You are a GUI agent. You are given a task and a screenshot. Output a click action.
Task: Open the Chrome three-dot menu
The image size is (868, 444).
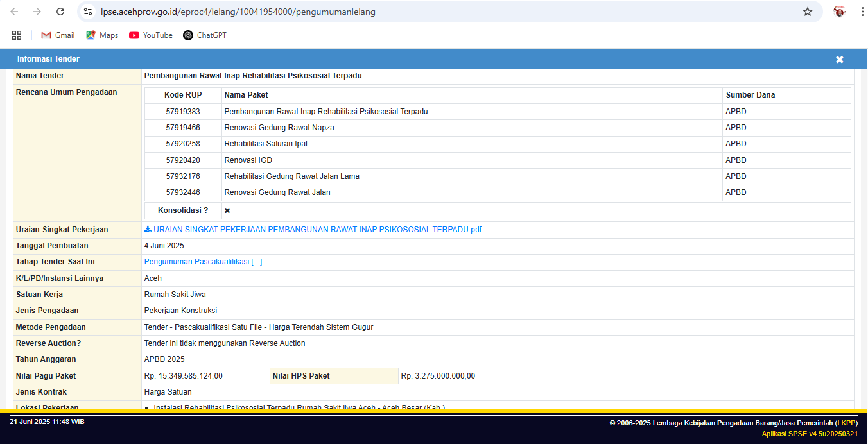pyautogui.click(x=859, y=12)
